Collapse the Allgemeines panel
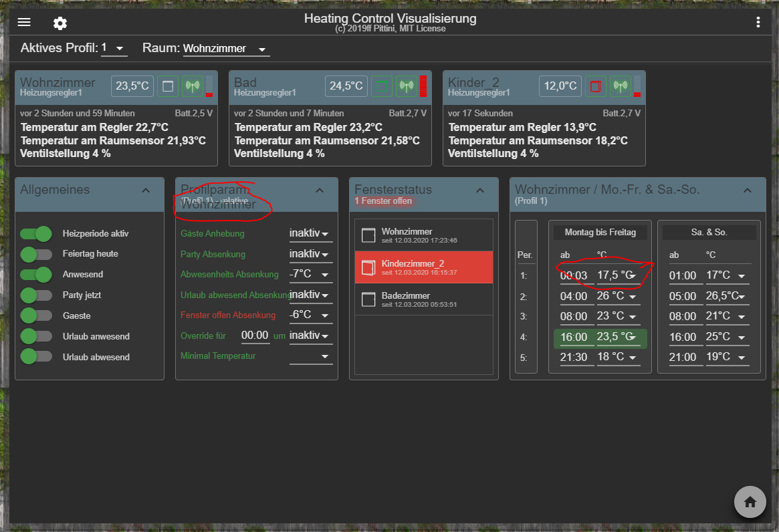Screen dimensions: 779x532 [146, 190]
